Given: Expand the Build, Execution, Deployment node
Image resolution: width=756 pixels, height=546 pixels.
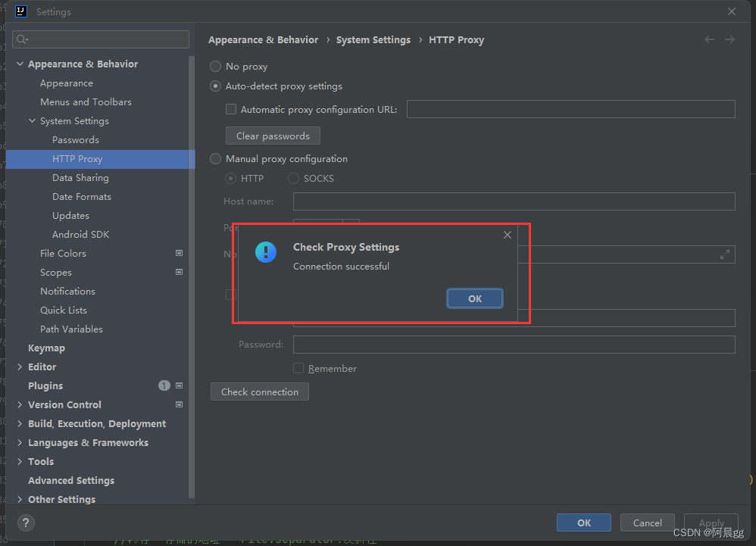Looking at the screenshot, I should coord(20,423).
